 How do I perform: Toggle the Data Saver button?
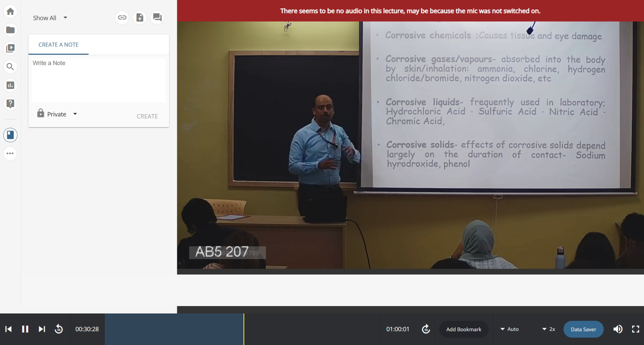click(583, 329)
